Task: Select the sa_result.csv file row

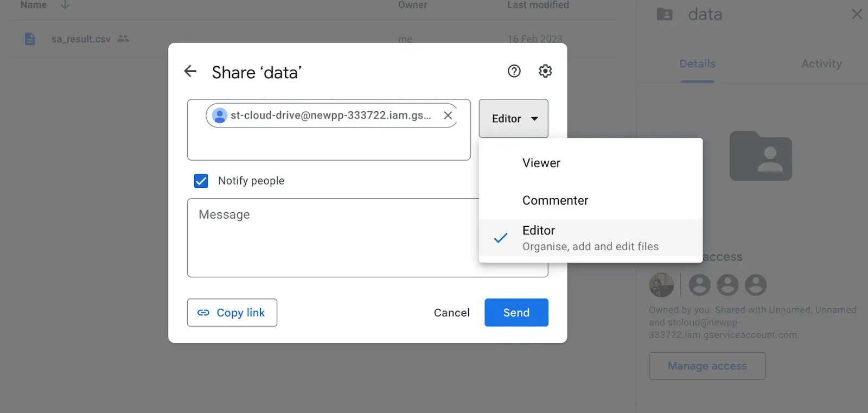Action: [312, 39]
